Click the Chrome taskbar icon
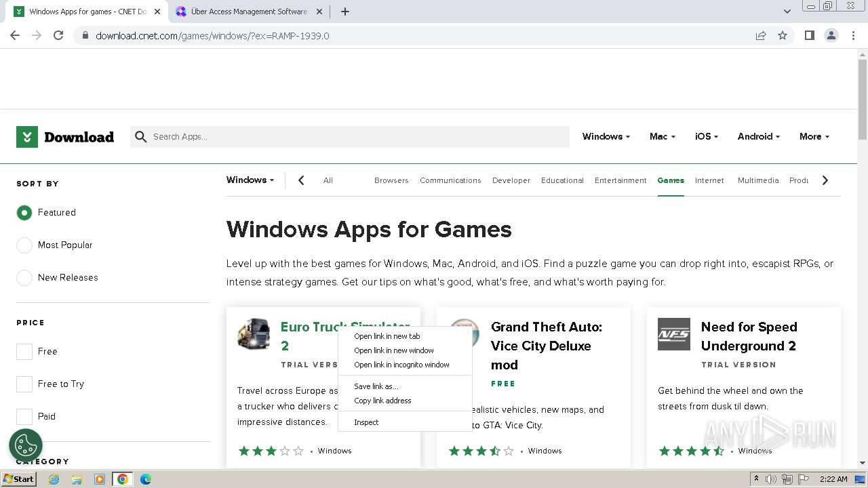The height and width of the screenshot is (488, 868). [123, 479]
